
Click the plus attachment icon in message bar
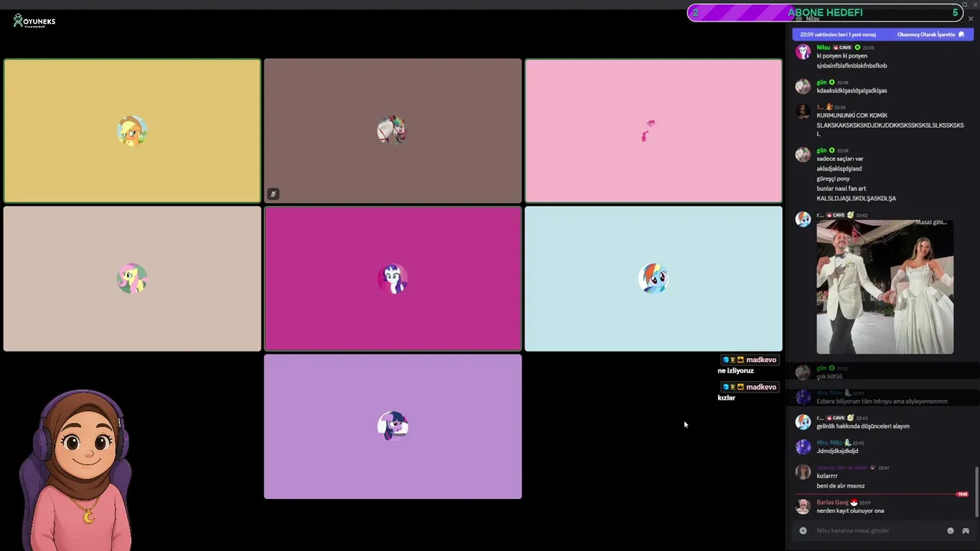[802, 530]
